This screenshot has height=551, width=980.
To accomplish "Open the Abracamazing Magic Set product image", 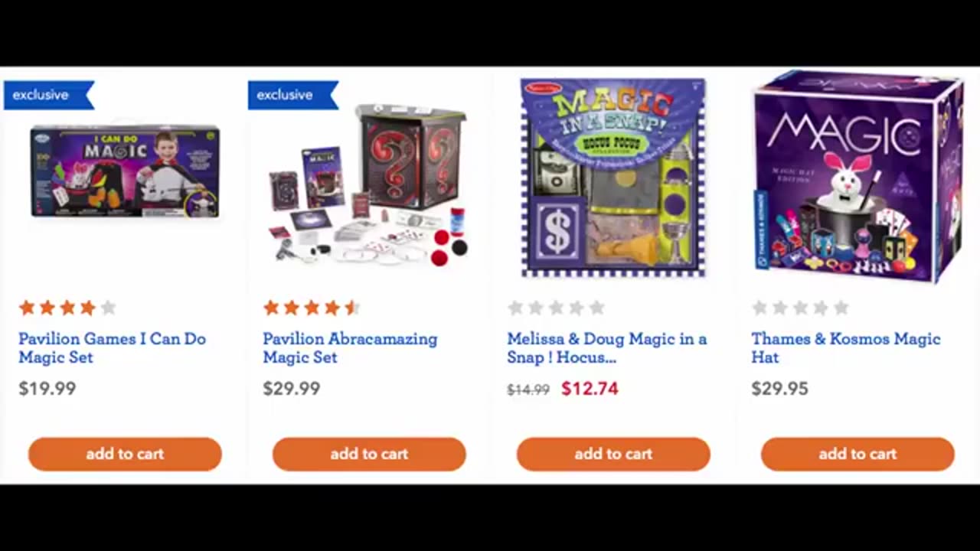I will (x=369, y=184).
